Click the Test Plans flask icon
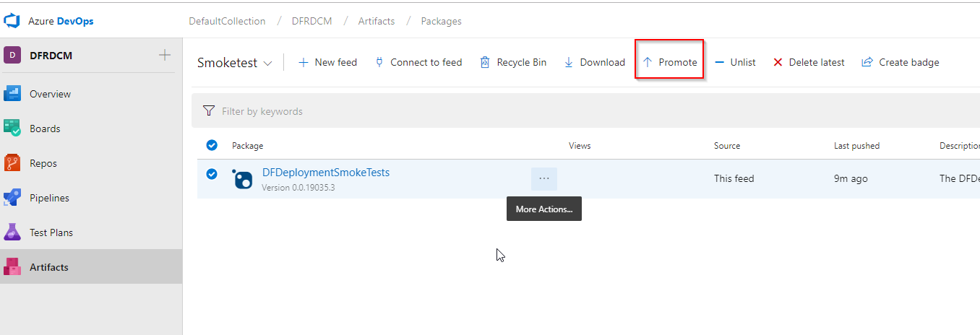Viewport: 980px width, 335px height. coord(12,232)
